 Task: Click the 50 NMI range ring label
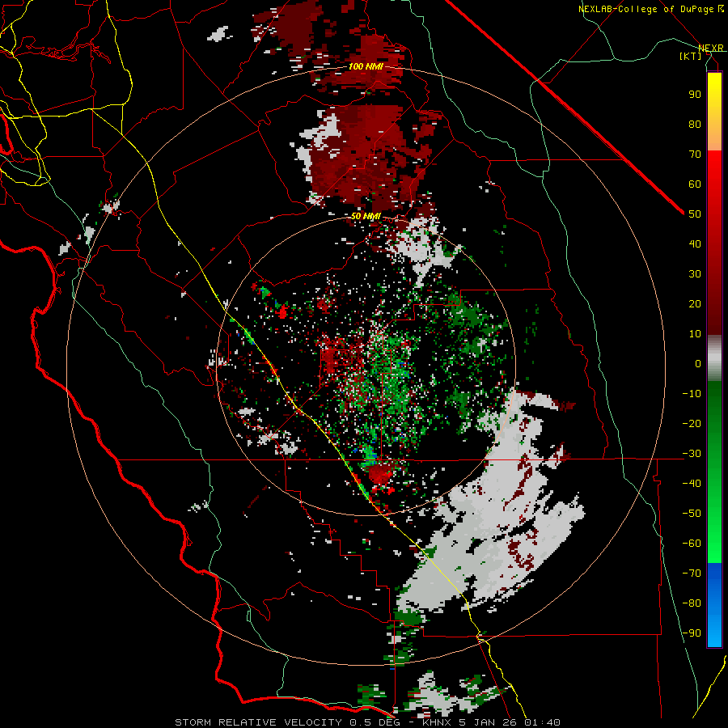[366, 216]
